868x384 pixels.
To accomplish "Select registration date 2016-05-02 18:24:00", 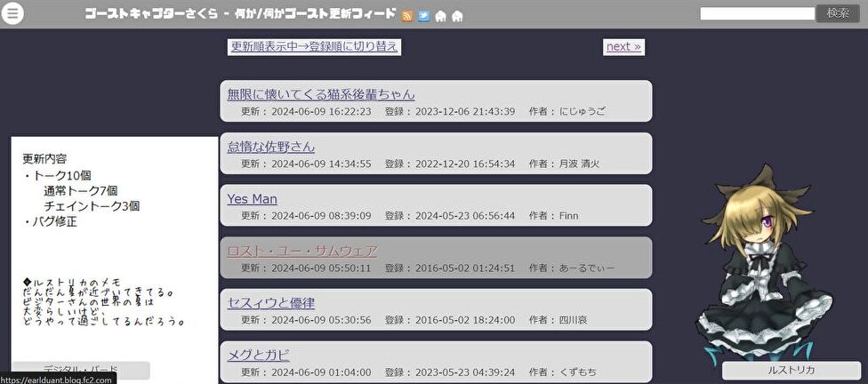I will tap(465, 320).
